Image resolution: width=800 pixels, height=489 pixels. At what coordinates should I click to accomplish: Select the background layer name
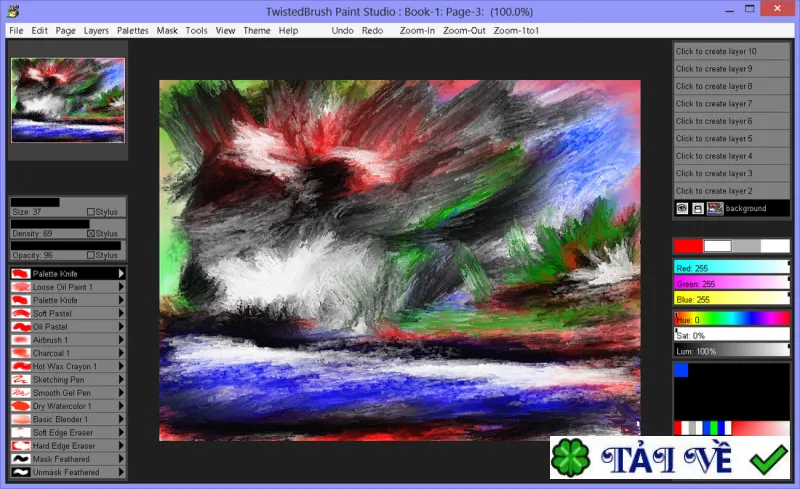pyautogui.click(x=745, y=208)
